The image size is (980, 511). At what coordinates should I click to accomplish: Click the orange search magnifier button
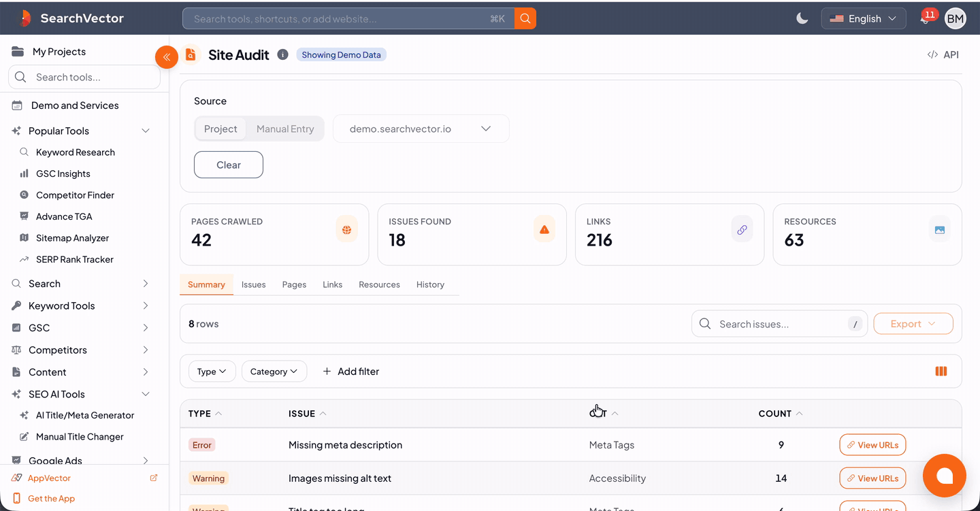pos(525,18)
